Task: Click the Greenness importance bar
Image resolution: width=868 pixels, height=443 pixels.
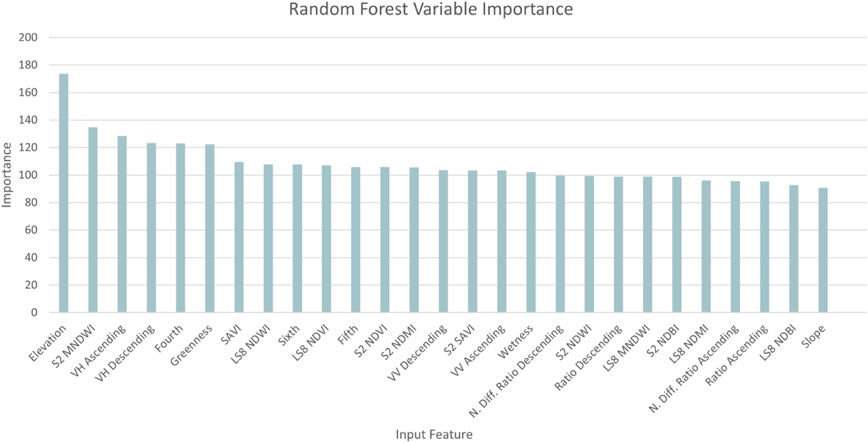Action: [x=210, y=228]
